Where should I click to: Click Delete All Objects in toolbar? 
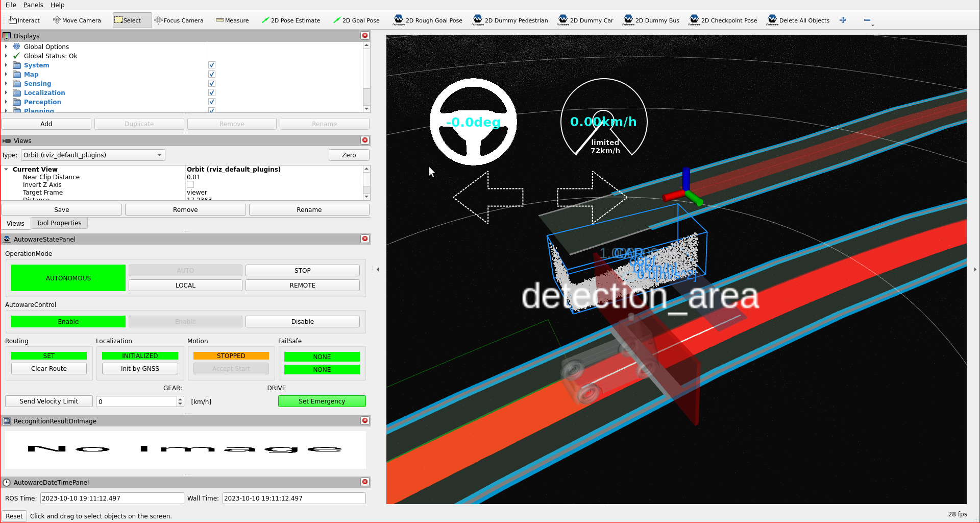pyautogui.click(x=798, y=20)
